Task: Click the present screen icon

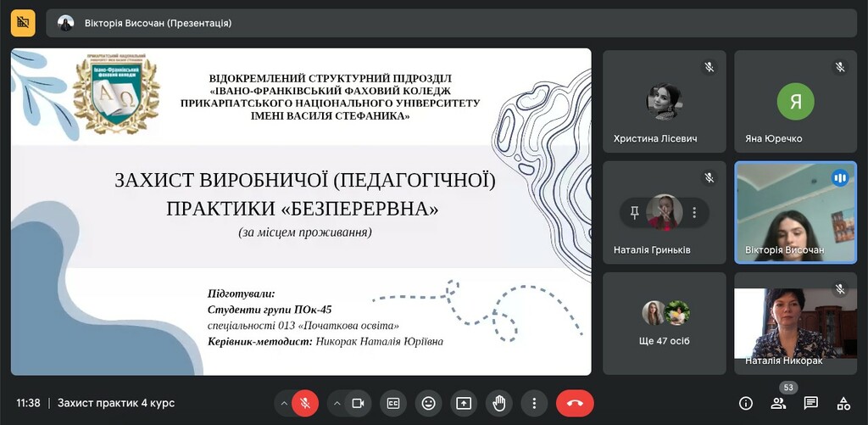Action: (x=464, y=403)
